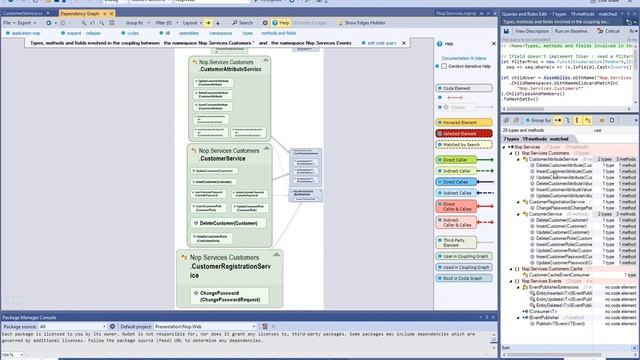Select the vertical layout down-arrow icon

pos(218,23)
